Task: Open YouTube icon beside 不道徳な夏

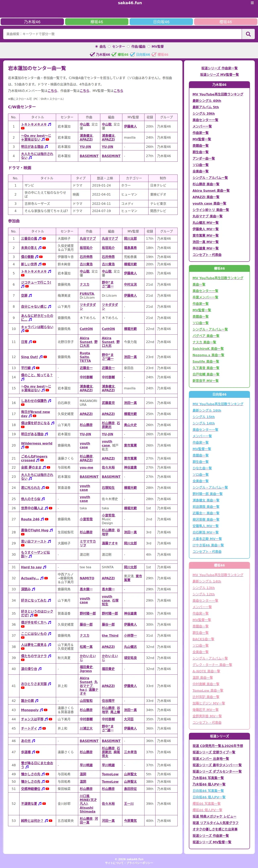Action: [x=44, y=804]
